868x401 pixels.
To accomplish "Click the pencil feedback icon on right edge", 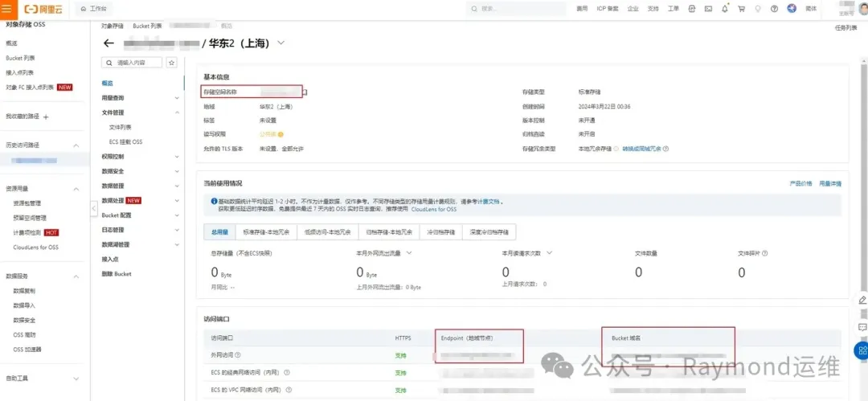I will coord(862,300).
